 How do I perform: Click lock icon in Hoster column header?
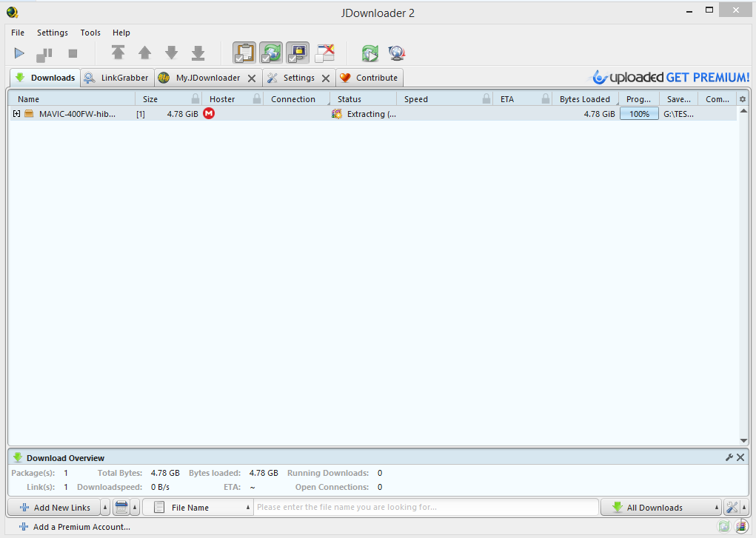(x=257, y=99)
